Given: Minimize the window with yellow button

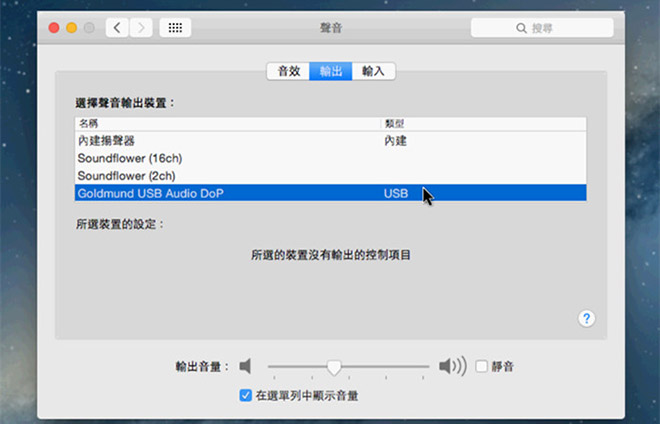Looking at the screenshot, I should tap(72, 28).
